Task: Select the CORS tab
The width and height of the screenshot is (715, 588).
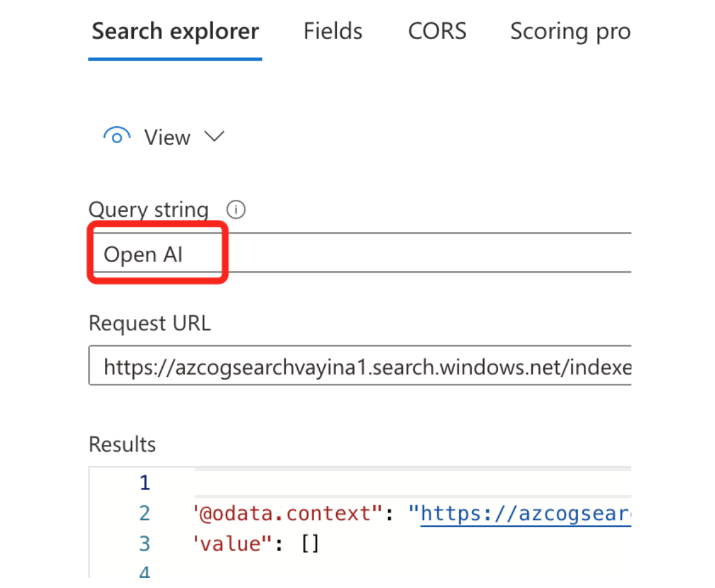Action: click(x=437, y=31)
